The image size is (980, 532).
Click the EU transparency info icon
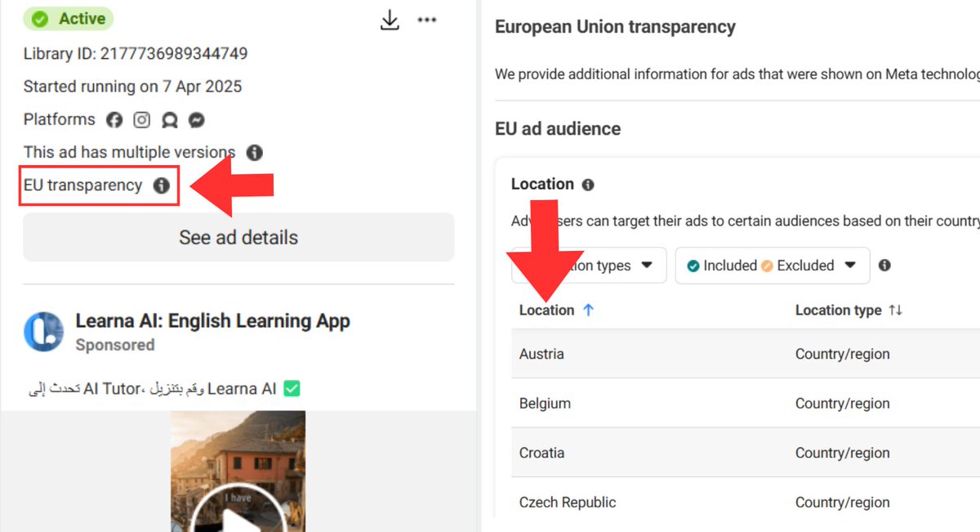[162, 186]
